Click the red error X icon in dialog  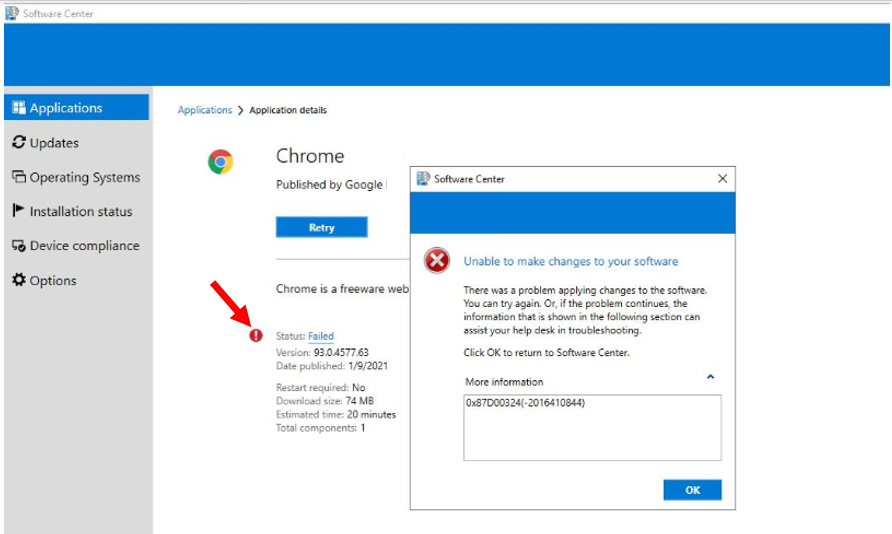pos(437,260)
